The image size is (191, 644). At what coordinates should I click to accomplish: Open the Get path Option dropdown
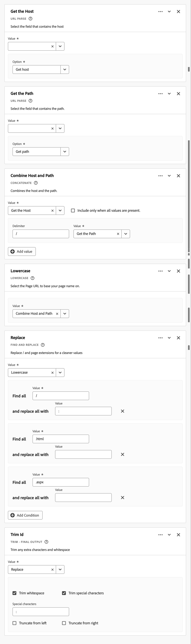(65, 151)
